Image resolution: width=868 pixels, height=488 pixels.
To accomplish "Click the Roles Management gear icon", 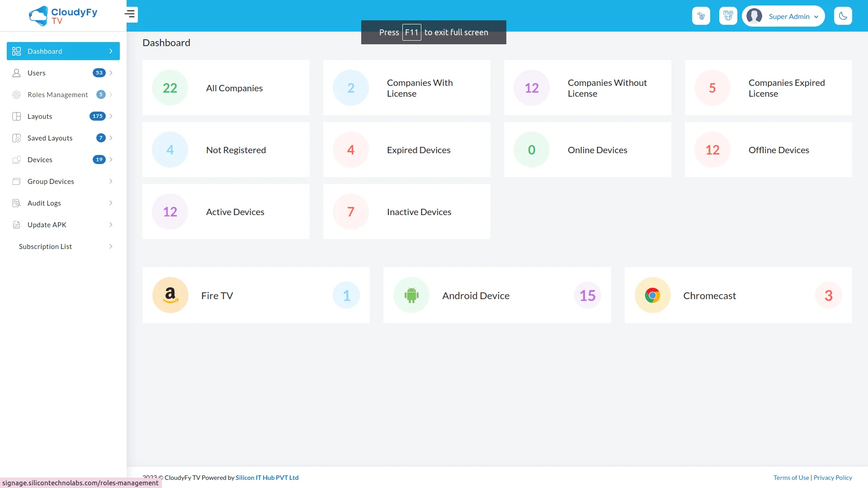I will point(17,94).
